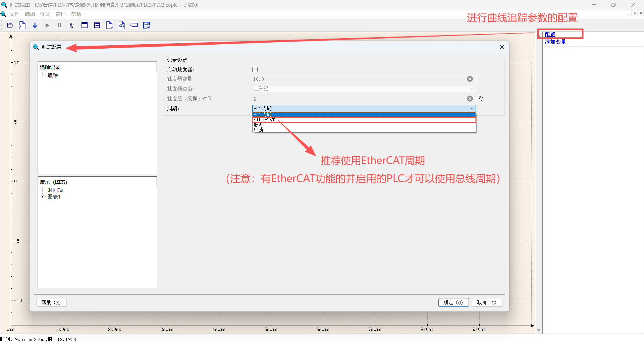
Task: Click the 添加变量 link
Action: pyautogui.click(x=555, y=42)
